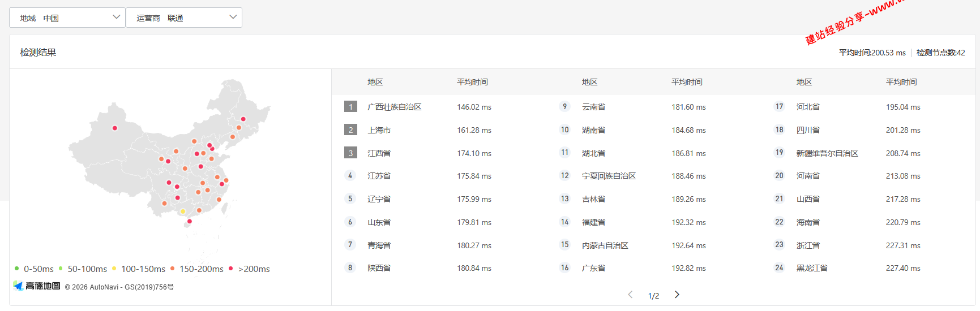Click the >200ms legend dot
Viewport: 980px width, 311px height.
pyautogui.click(x=230, y=269)
